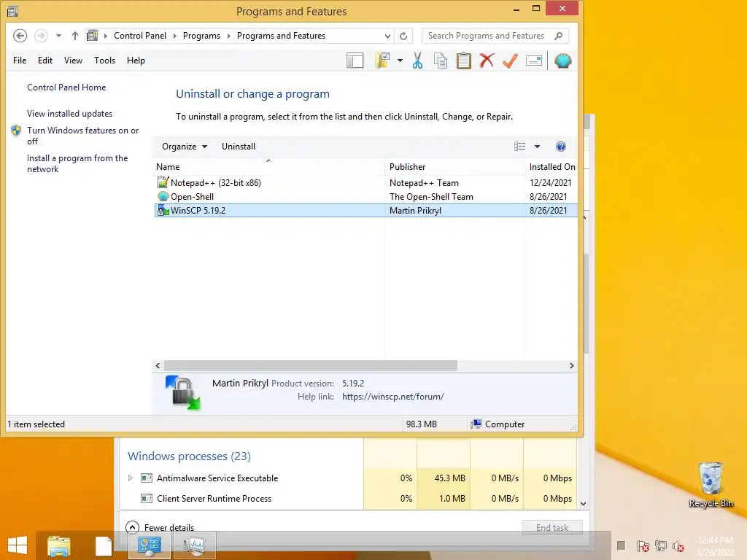Click the Cut scissors toolbar icon

[418, 61]
